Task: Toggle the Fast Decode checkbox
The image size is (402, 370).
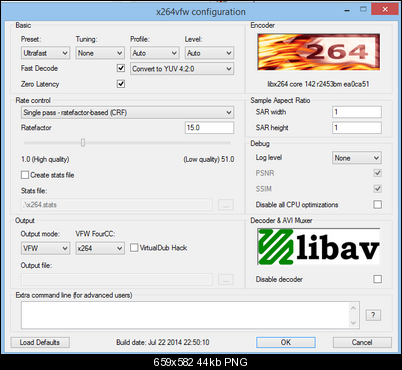Action: tap(121, 68)
